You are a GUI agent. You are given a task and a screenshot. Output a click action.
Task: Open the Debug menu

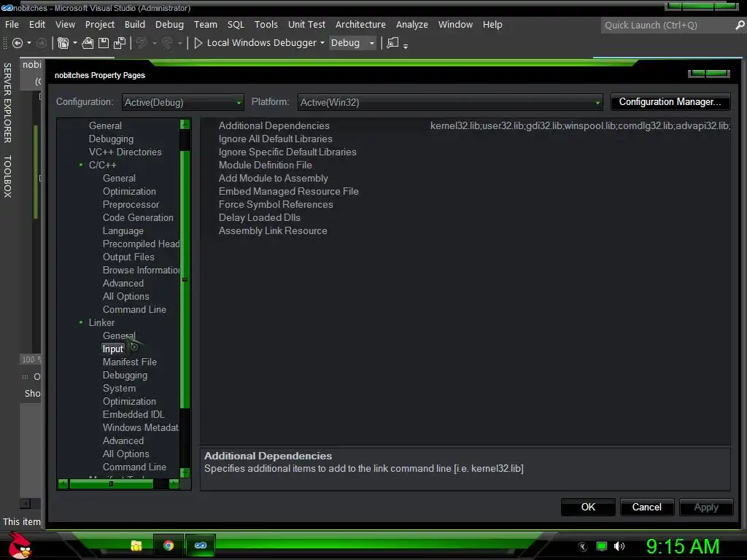169,24
